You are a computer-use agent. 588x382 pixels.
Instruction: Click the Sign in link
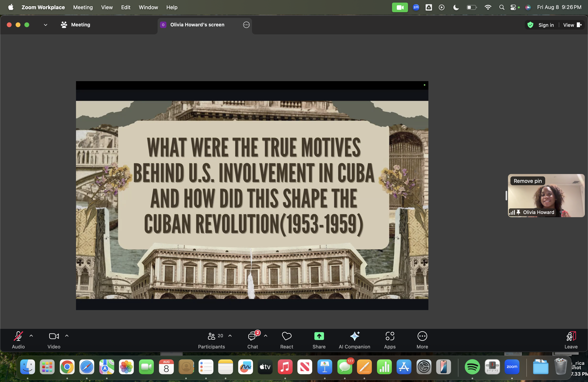546,25
